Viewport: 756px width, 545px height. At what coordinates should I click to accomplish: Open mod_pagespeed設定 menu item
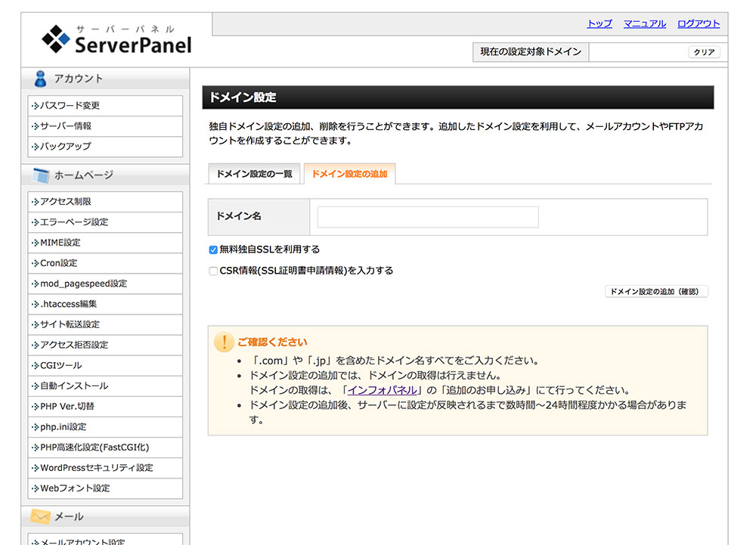[105, 283]
